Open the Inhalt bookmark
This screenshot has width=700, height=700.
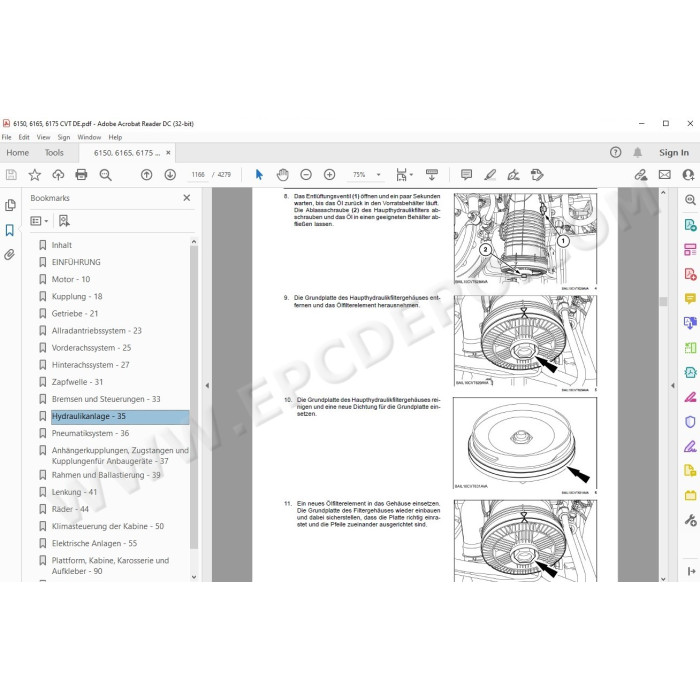[x=62, y=245]
